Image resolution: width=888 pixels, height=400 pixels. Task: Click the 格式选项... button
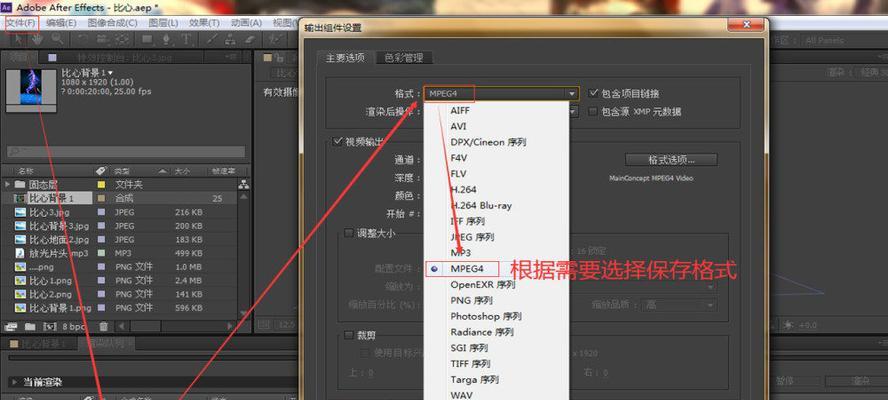[671, 160]
